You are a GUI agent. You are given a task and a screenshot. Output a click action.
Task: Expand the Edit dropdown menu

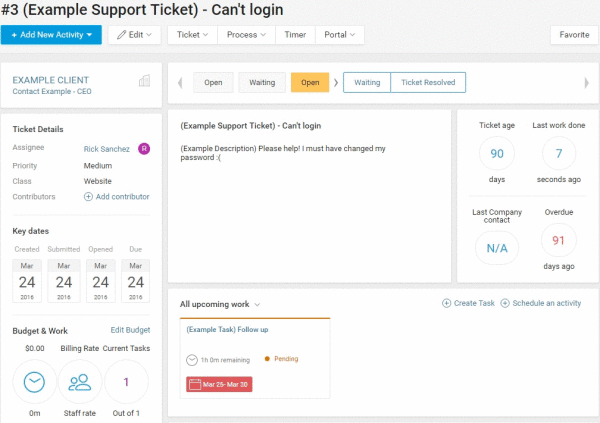point(132,34)
